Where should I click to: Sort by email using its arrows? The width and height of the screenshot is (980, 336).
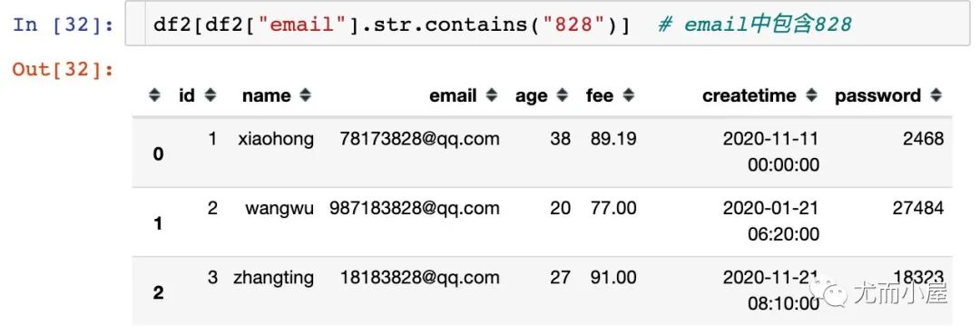492,95
